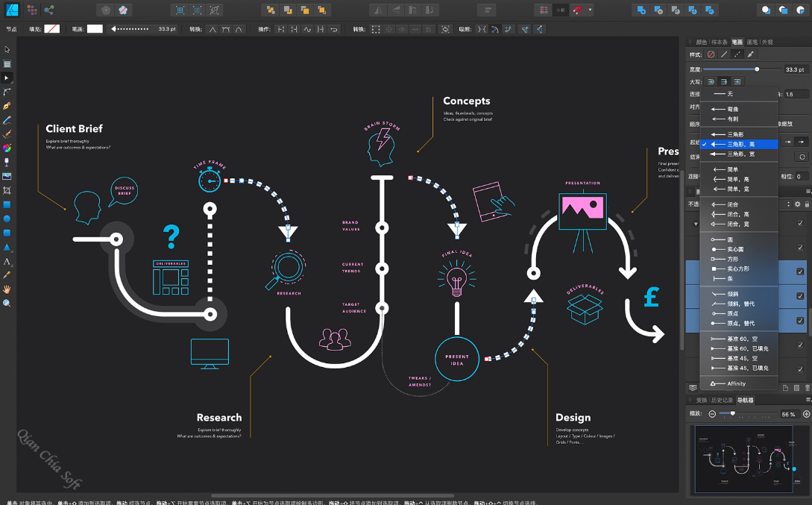The image size is (812, 505).
Task: Switch to the 历史记录 panel tab
Action: [x=722, y=401]
